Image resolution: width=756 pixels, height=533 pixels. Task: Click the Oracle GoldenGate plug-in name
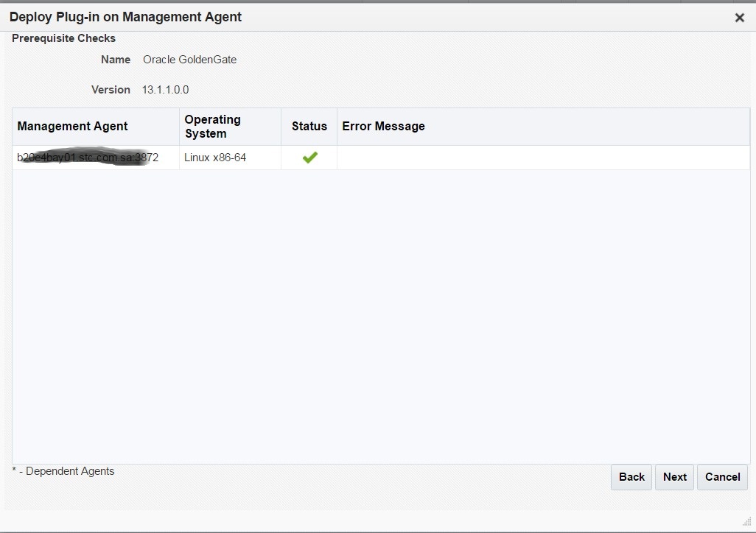coord(189,60)
